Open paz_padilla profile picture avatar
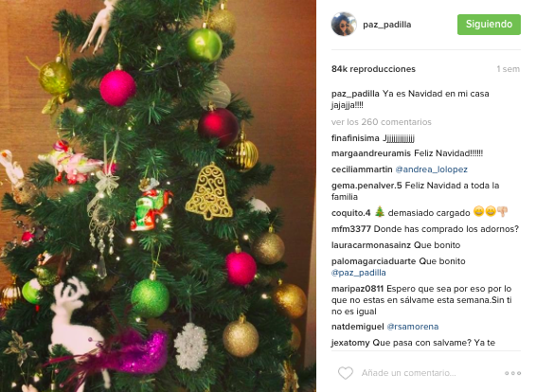536x392 pixels. tap(344, 25)
